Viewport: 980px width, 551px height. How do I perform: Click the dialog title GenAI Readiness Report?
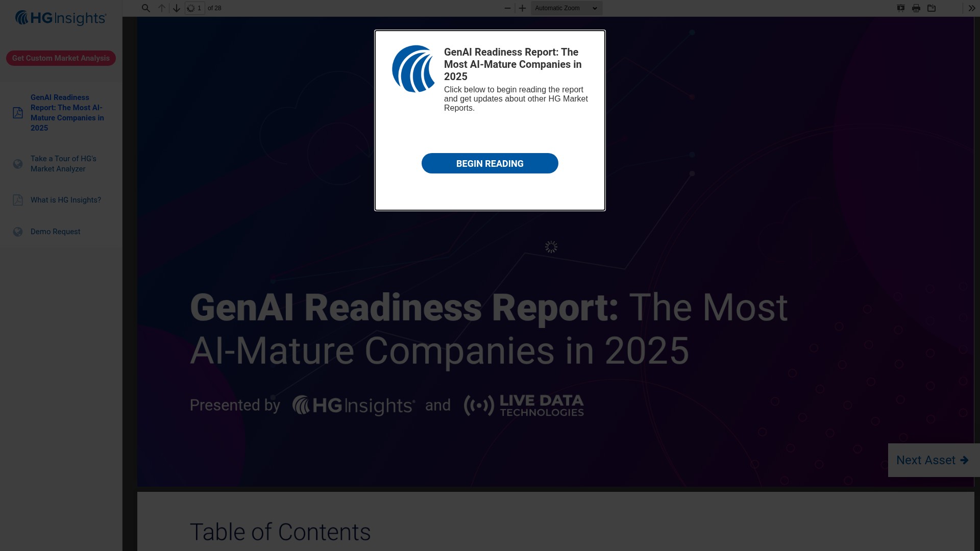tap(513, 64)
